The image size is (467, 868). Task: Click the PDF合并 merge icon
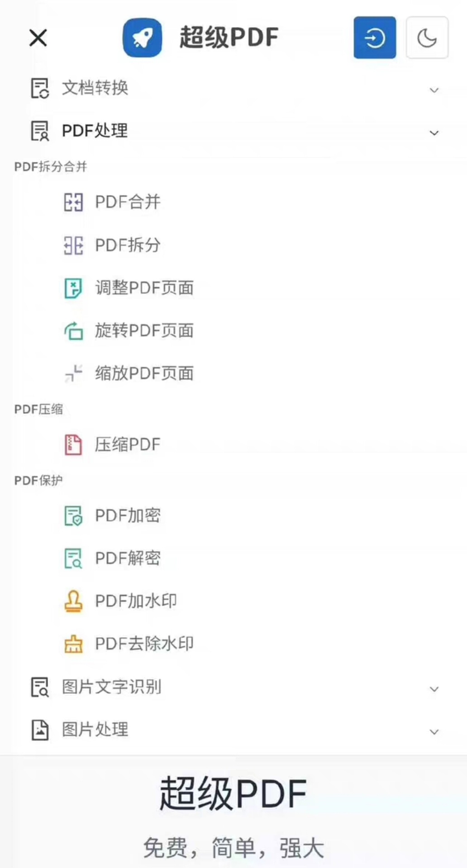point(73,202)
